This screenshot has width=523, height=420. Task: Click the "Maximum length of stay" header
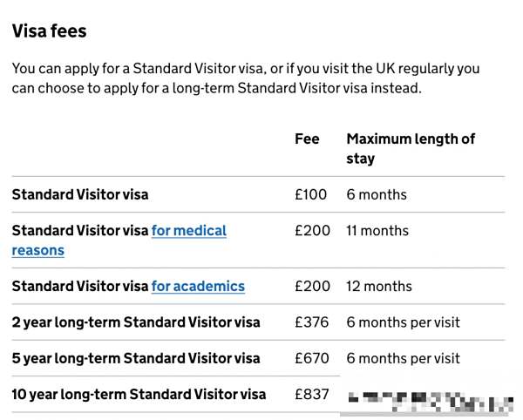click(410, 148)
